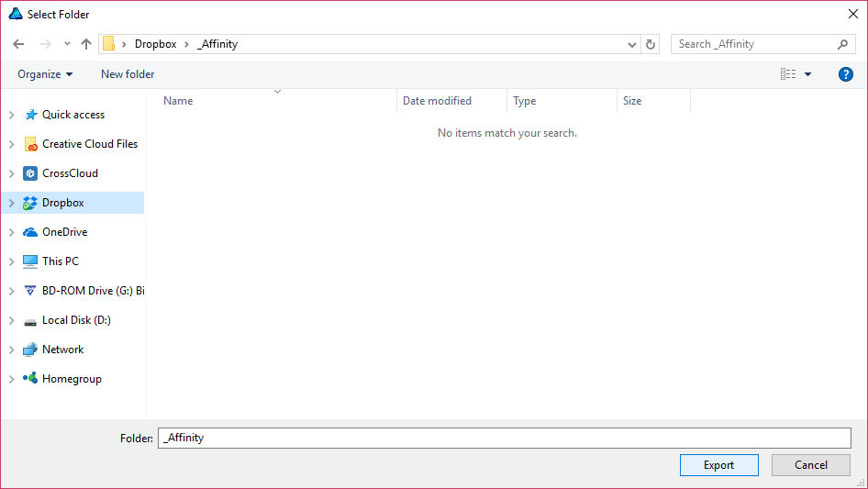
Task: Click the blue Help question mark icon
Action: point(845,74)
